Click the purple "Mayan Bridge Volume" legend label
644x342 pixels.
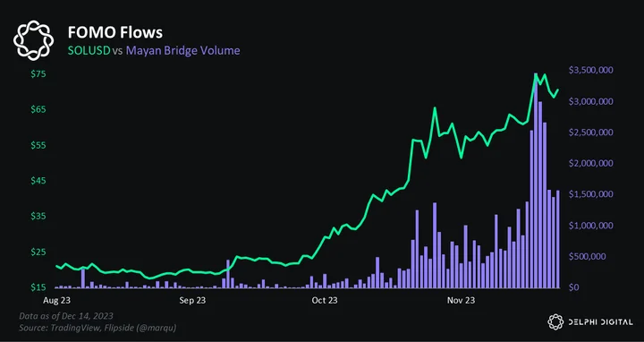click(182, 50)
